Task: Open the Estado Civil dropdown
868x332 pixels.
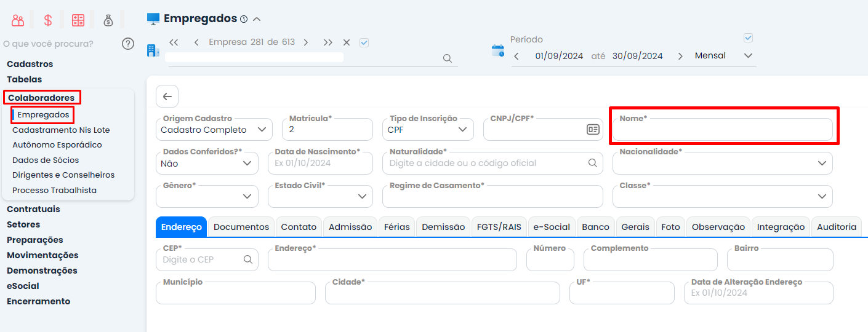Action: 320,197
